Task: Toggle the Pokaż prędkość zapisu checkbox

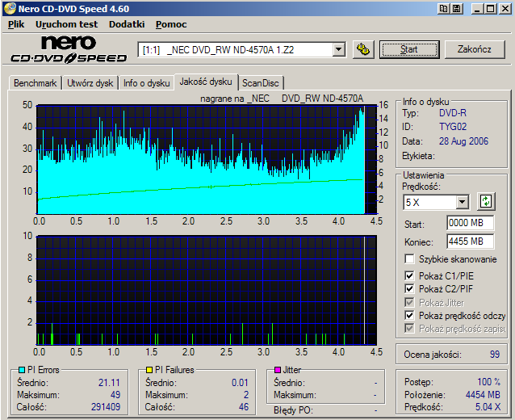Action: (409, 328)
